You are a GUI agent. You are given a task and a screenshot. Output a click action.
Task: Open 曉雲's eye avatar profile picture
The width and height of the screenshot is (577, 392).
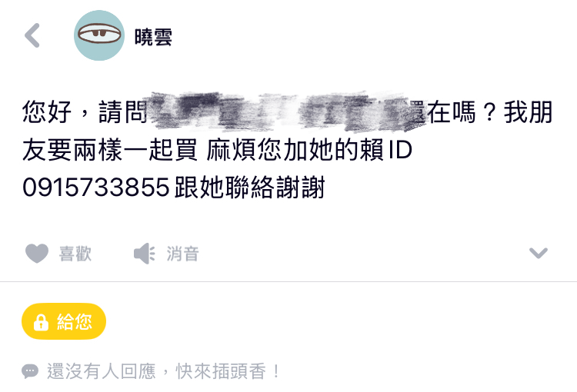(99, 35)
